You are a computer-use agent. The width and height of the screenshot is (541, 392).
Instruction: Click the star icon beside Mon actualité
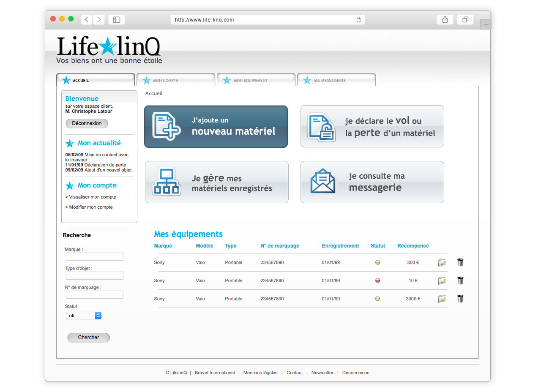[x=70, y=143]
